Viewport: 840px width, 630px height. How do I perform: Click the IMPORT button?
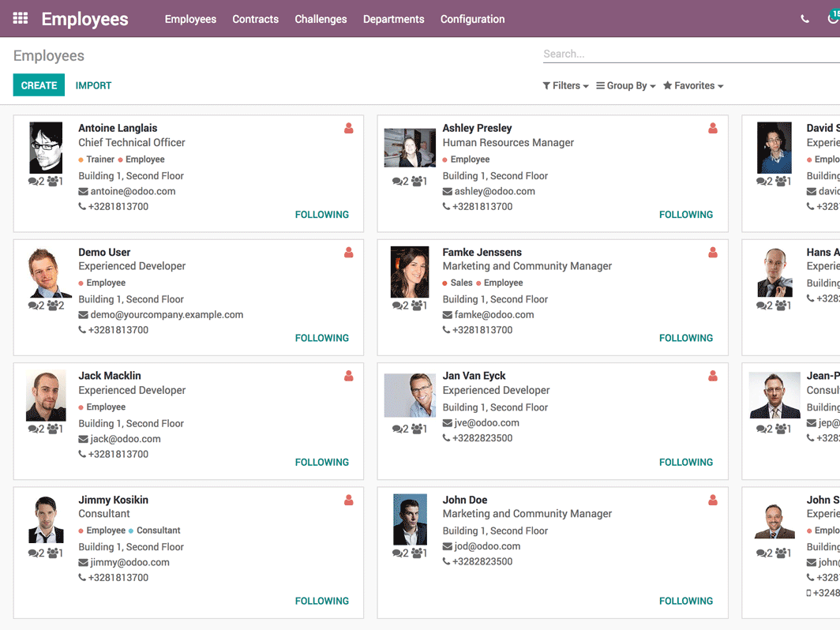point(93,85)
